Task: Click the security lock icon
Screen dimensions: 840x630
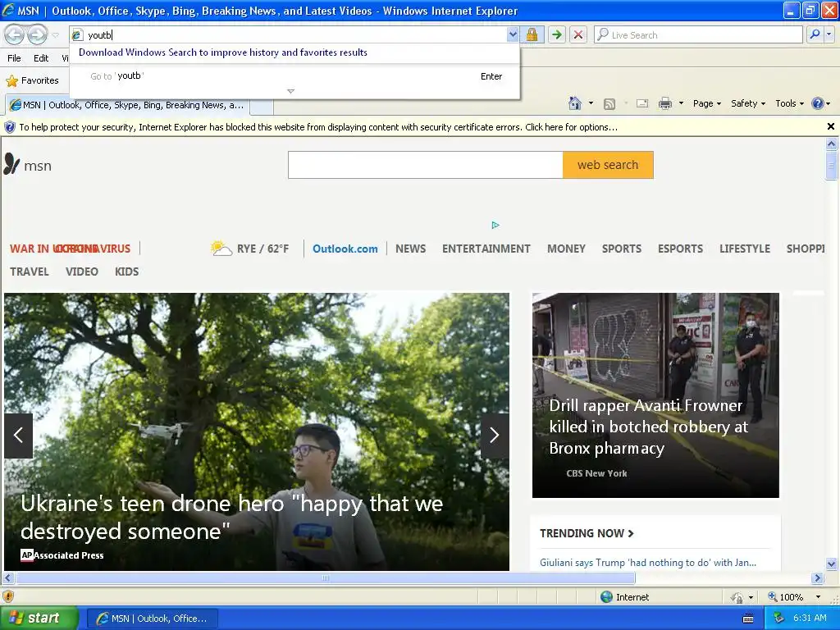Action: (x=532, y=34)
